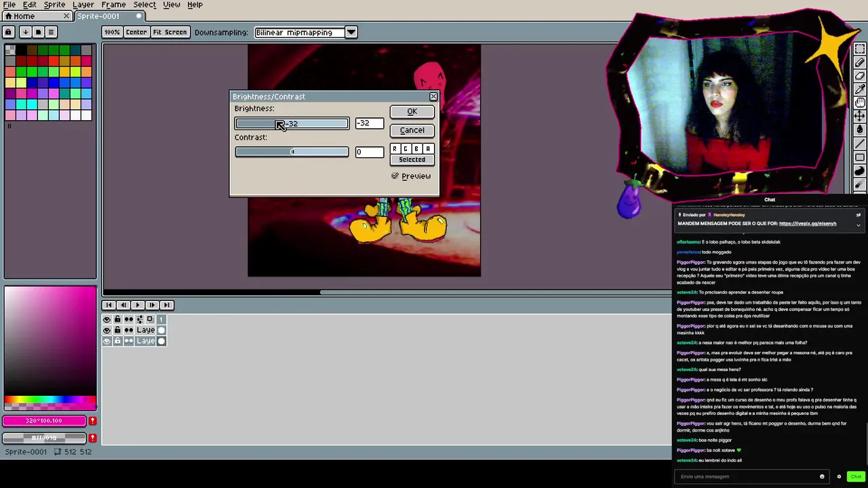Click the chat settings gear icon
Image resolution: width=868 pixels, height=488 pixels.
click(x=839, y=476)
